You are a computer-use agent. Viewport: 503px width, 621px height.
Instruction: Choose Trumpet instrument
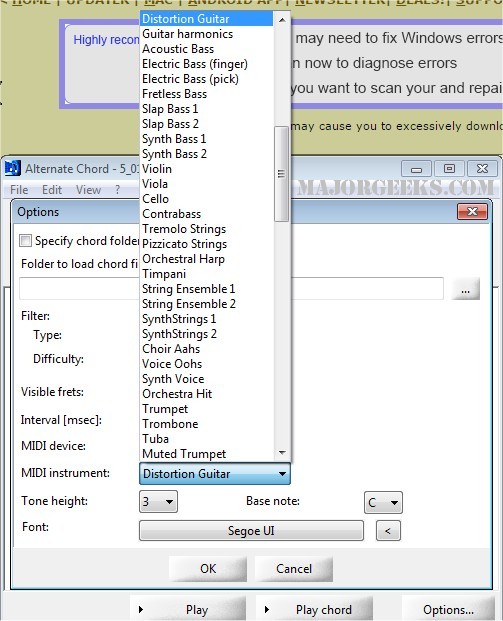(x=207, y=409)
